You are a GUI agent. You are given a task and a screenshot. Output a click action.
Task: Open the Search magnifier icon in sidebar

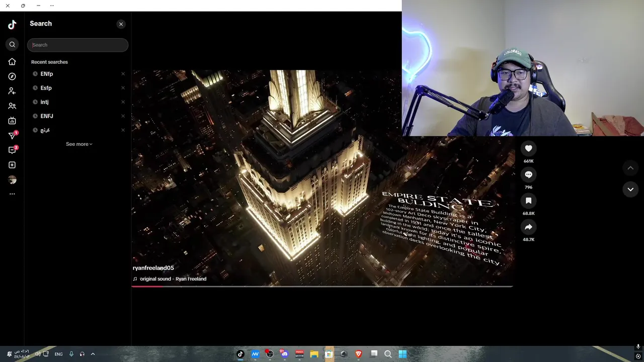tap(12, 45)
